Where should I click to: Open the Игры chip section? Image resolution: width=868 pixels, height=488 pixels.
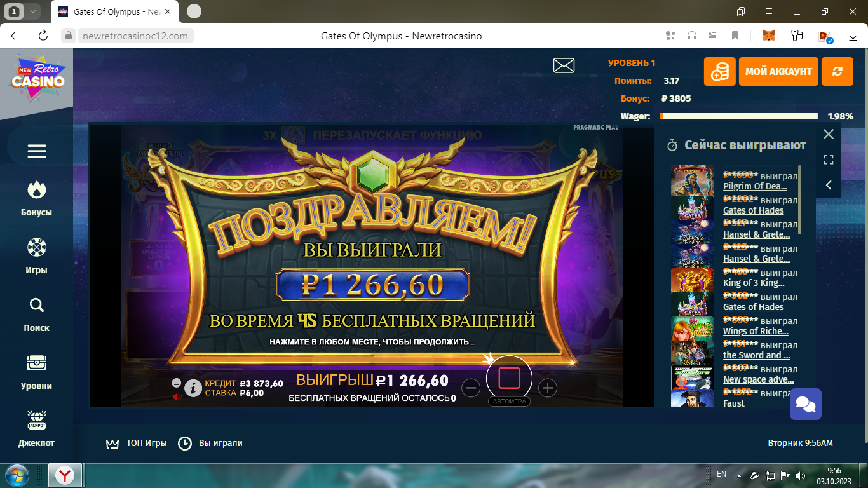click(36, 256)
